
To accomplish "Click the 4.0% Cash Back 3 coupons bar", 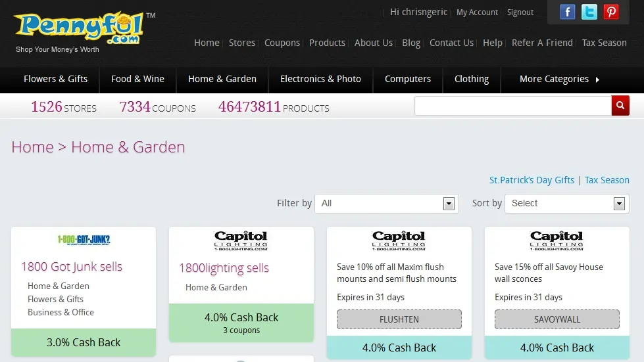I will (x=241, y=323).
